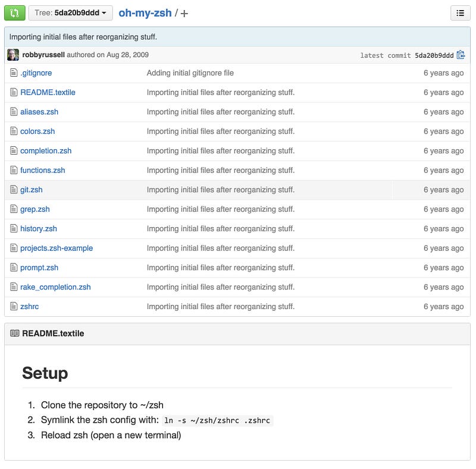Open the Tree: 5da20b9ddd dropdown
The width and height of the screenshot is (476, 469).
click(70, 13)
